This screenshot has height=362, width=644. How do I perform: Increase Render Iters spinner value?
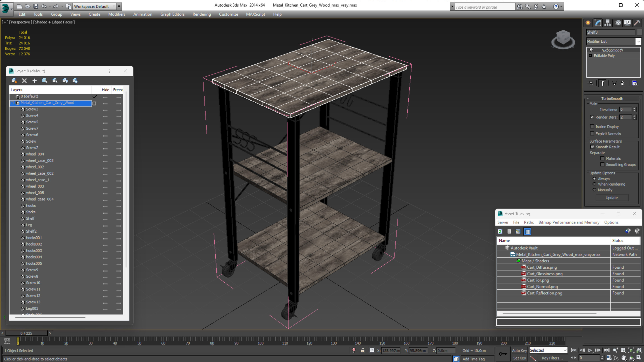(634, 116)
